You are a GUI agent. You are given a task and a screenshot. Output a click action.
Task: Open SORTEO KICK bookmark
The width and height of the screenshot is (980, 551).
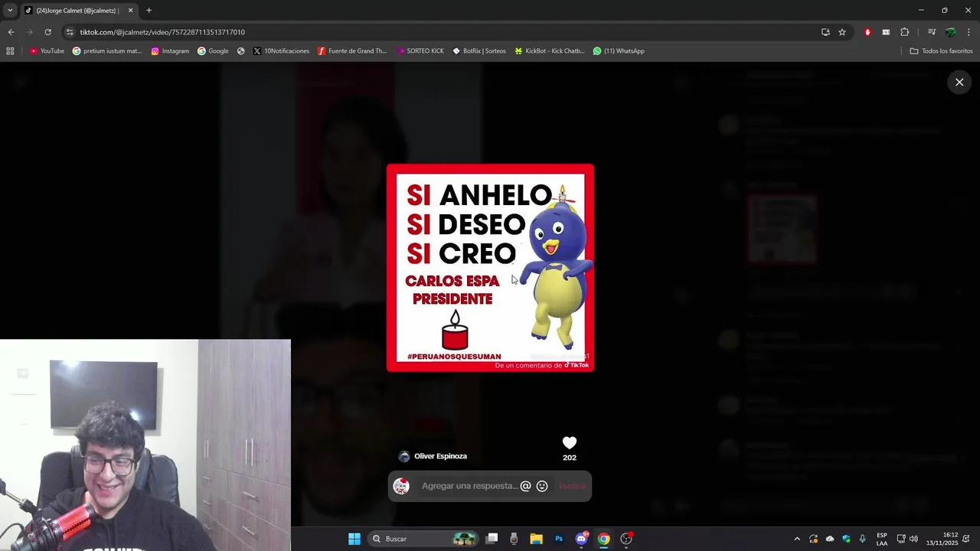pos(420,51)
